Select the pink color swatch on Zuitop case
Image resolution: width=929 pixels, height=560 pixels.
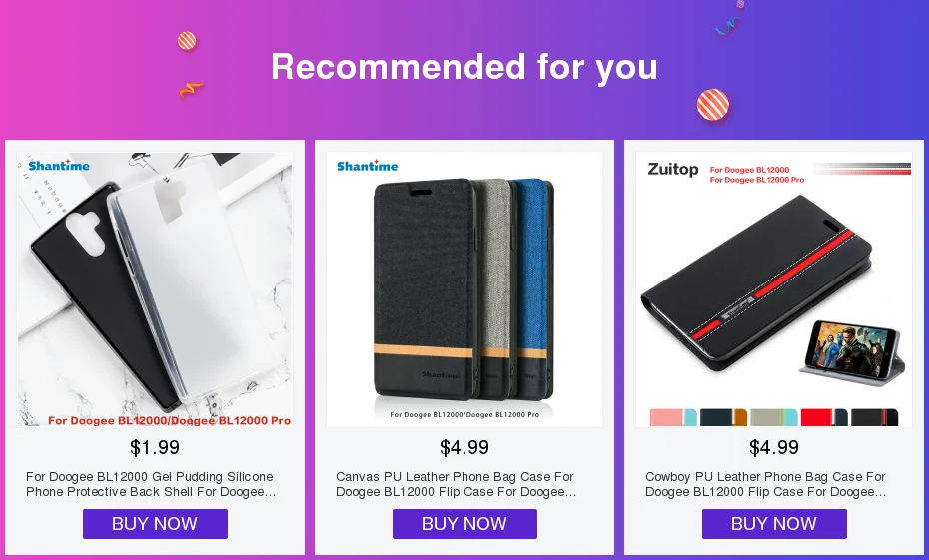point(673,417)
